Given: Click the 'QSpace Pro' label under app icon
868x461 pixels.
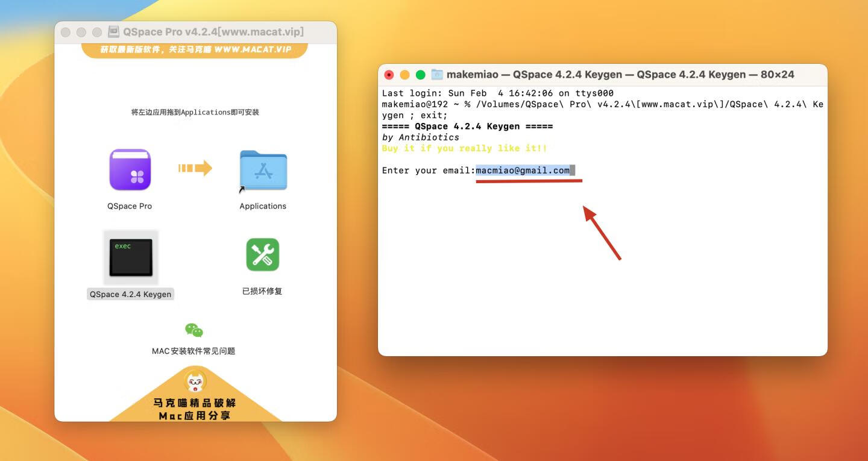Looking at the screenshot, I should [x=130, y=206].
